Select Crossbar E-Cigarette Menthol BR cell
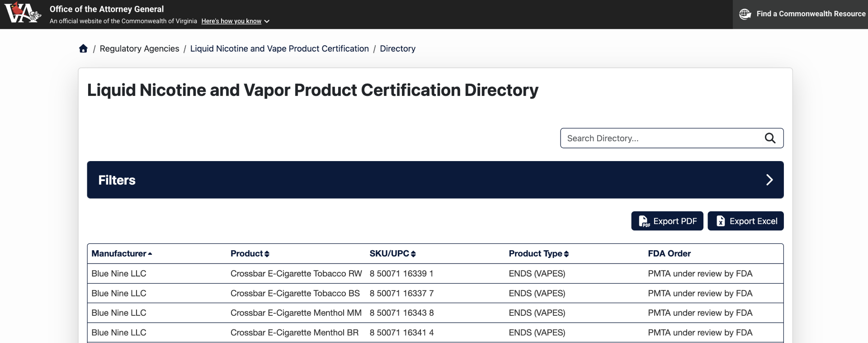This screenshot has width=868, height=343. point(294,333)
